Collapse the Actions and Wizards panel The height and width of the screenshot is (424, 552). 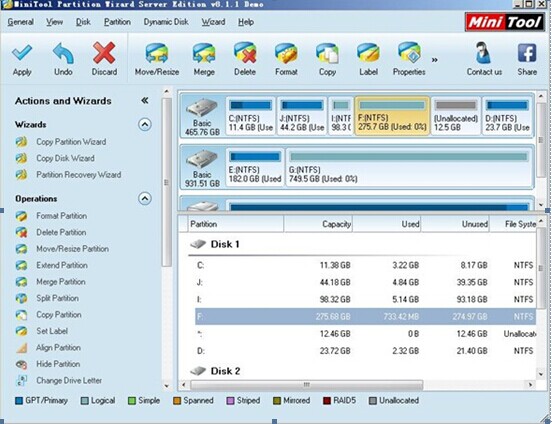click(145, 101)
